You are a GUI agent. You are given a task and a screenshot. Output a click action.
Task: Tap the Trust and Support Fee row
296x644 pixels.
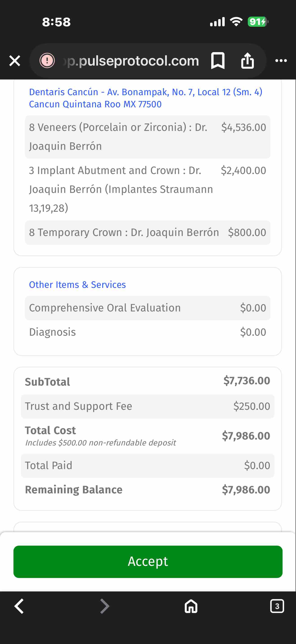pyautogui.click(x=148, y=406)
